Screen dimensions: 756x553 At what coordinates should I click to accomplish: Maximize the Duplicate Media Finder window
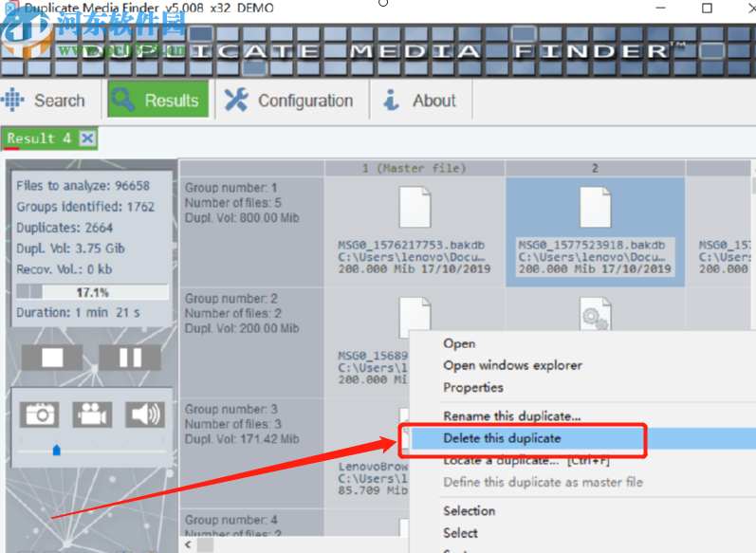(x=707, y=9)
